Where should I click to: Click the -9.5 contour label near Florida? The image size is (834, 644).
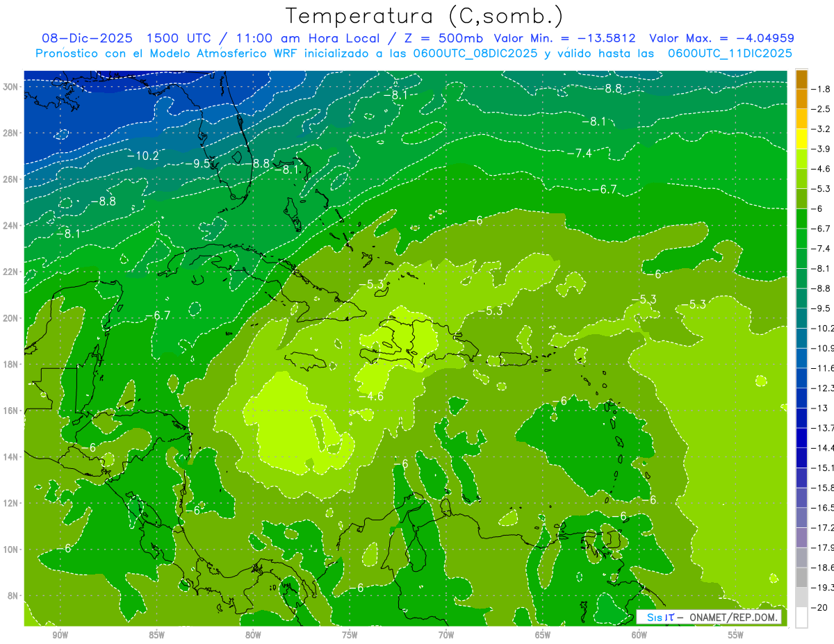pyautogui.click(x=198, y=163)
